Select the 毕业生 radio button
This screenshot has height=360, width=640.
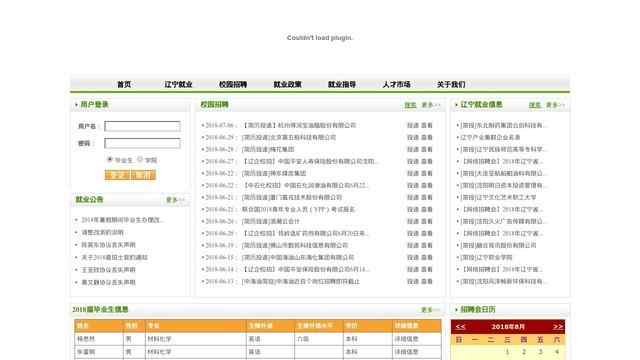coord(109,160)
